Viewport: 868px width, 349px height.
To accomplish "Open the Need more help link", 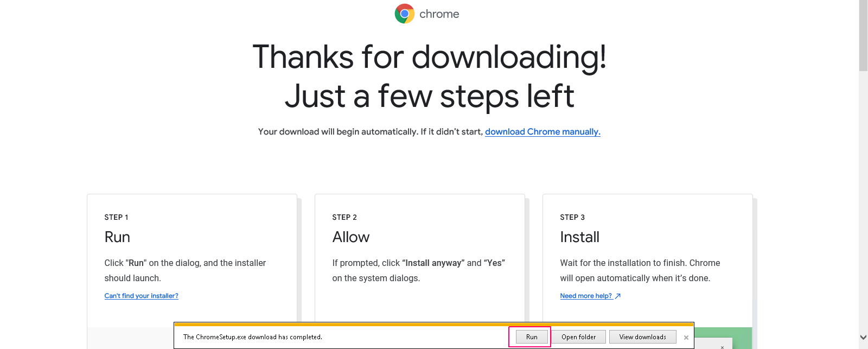I will 586,296.
